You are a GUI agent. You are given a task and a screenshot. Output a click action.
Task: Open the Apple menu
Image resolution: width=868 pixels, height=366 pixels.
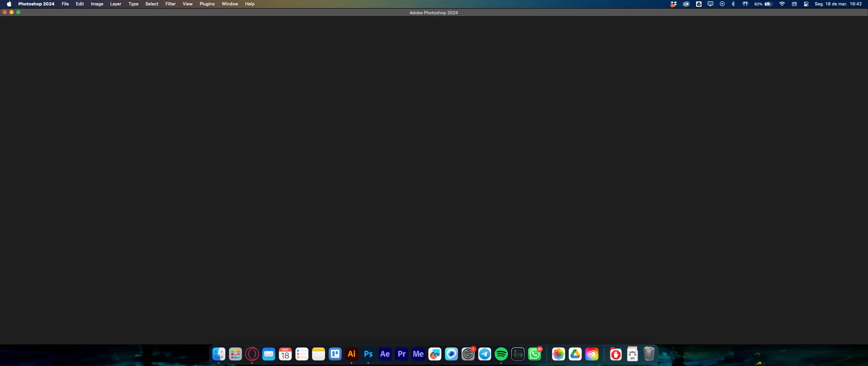tap(9, 4)
